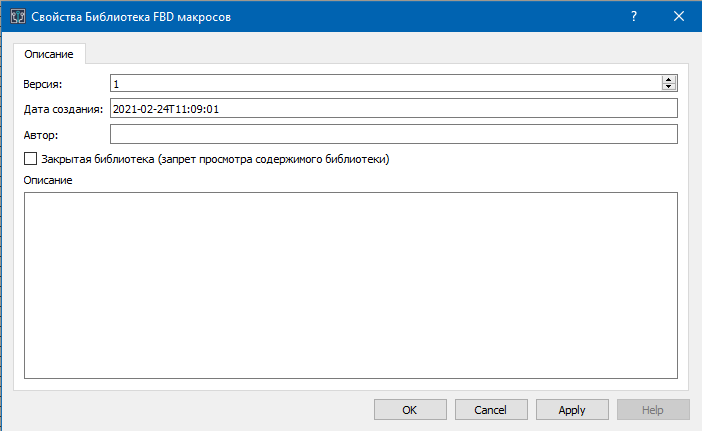Click the Дата создания: label
The height and width of the screenshot is (431, 702).
63,109
